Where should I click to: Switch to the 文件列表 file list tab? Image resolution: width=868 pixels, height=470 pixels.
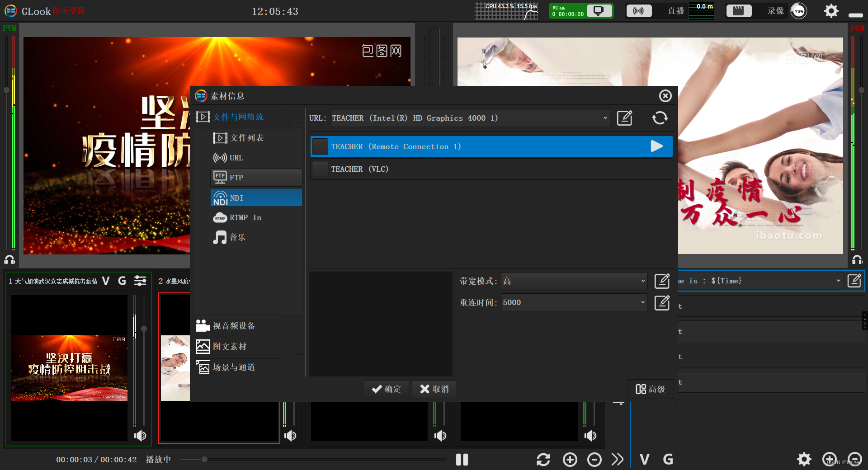point(246,138)
